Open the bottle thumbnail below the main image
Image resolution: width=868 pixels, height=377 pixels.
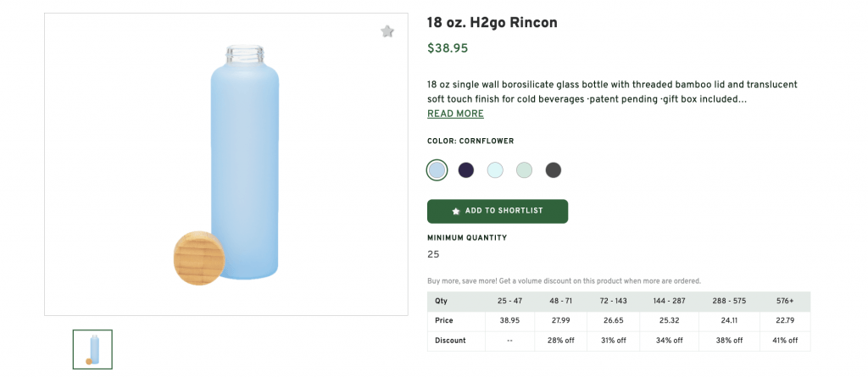click(92, 348)
